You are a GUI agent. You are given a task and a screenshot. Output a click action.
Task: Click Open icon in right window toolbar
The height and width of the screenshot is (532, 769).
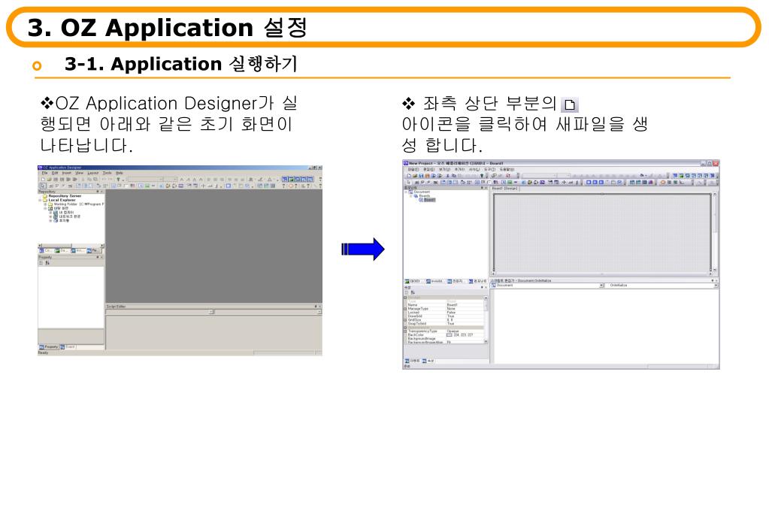click(415, 176)
